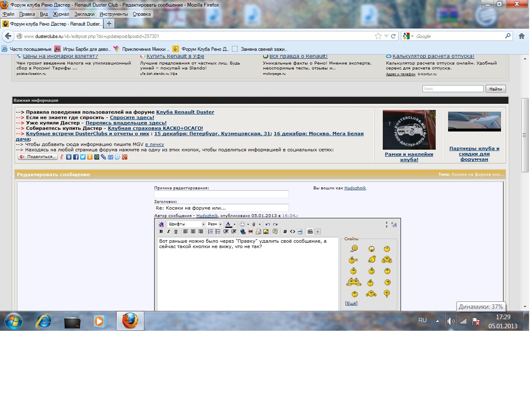Remove link with the unlink icon

click(250, 232)
